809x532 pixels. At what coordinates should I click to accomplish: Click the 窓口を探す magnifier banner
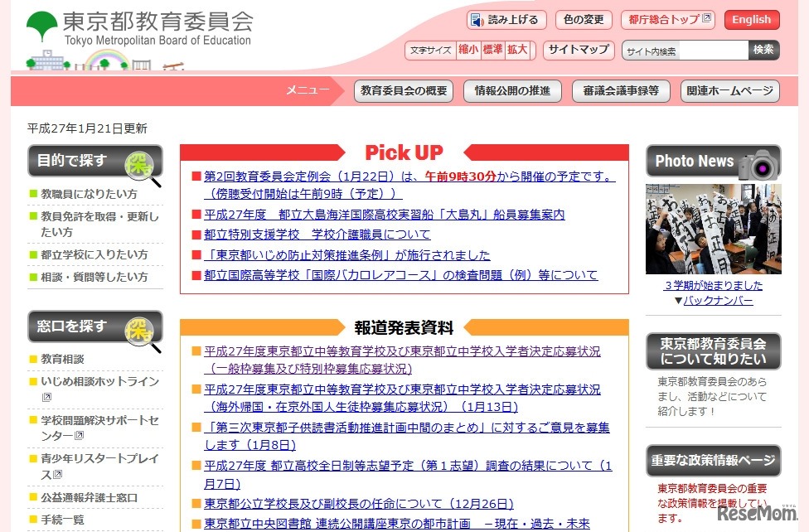95,326
